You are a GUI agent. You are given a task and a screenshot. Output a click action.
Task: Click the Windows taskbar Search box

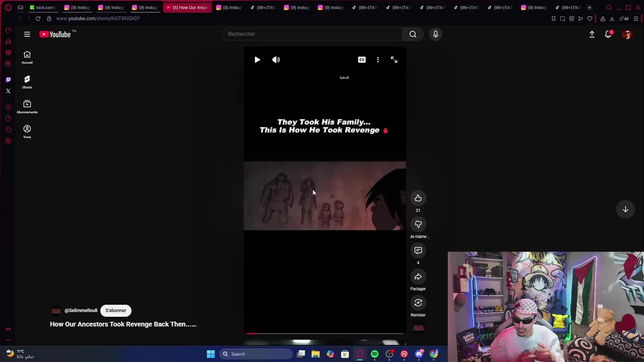[x=256, y=354]
